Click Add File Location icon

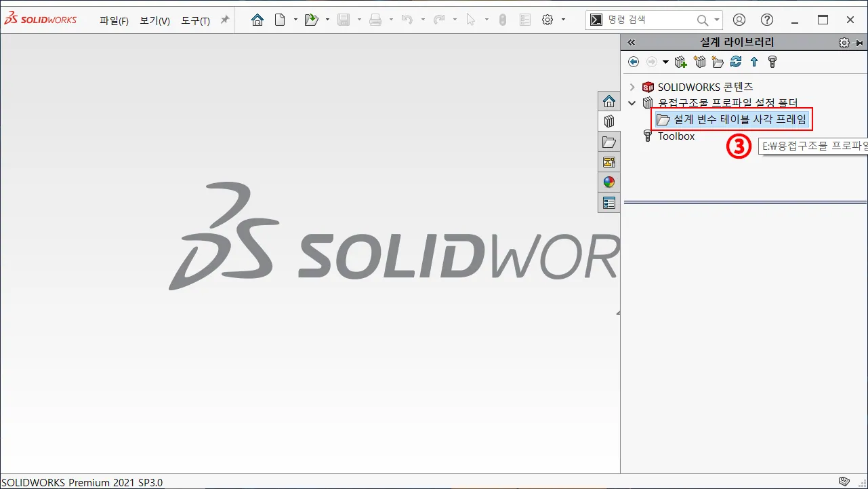pos(700,62)
